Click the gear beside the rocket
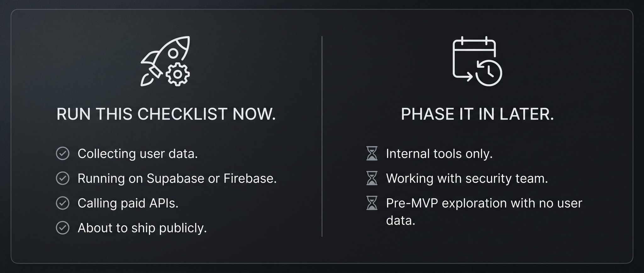 coord(178,74)
